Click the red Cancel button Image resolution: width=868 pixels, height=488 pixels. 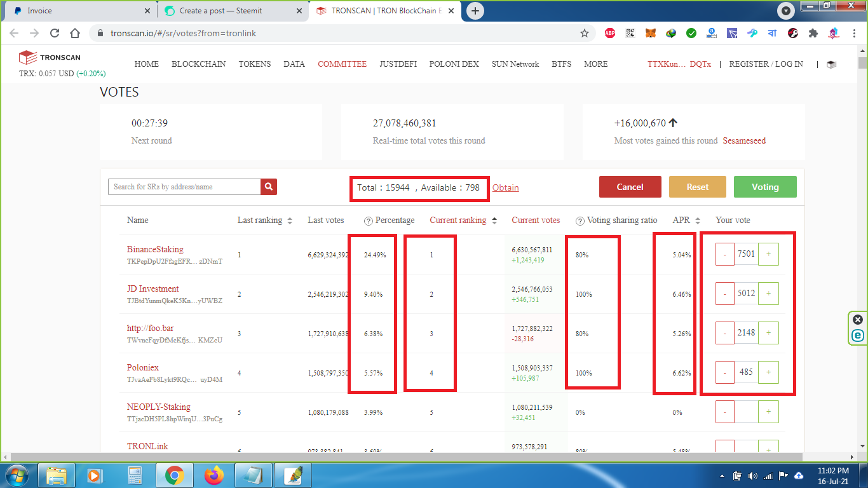[630, 187]
